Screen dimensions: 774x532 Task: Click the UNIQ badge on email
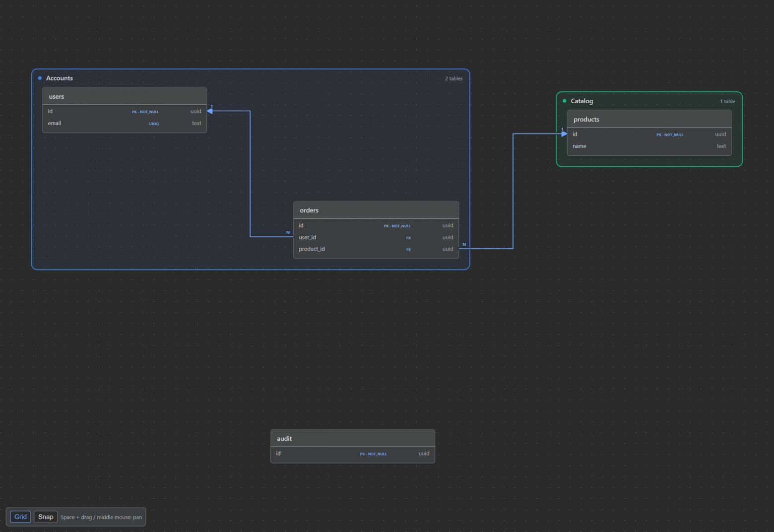click(x=154, y=124)
